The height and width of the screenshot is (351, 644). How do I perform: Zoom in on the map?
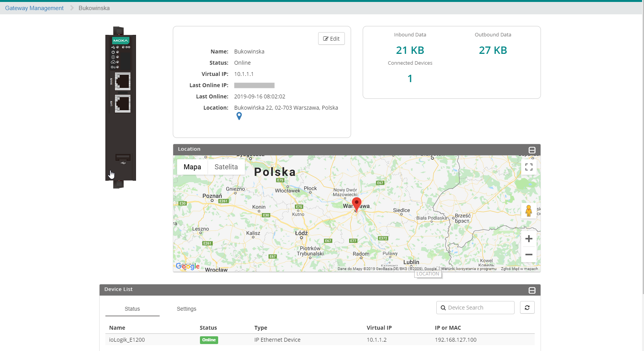(x=529, y=239)
